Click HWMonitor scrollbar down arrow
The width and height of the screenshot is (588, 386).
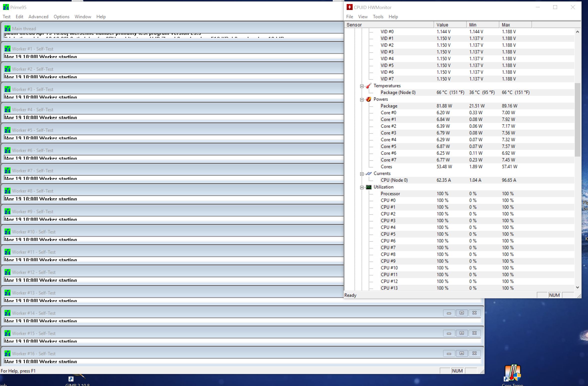577,287
